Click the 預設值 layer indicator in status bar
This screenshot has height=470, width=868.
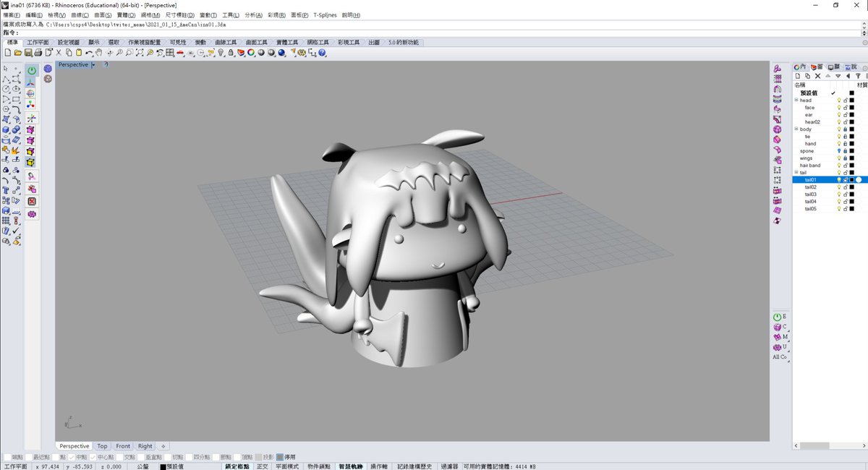pyautogui.click(x=172, y=466)
